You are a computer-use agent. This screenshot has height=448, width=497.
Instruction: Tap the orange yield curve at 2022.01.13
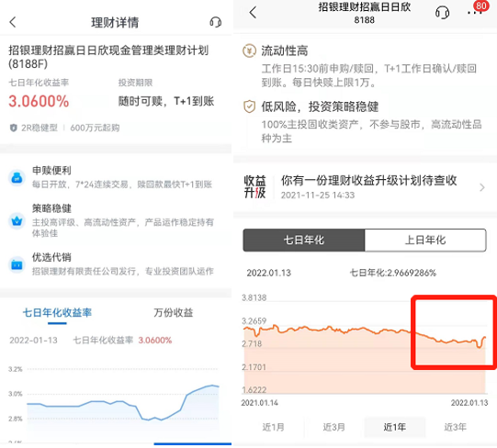coord(485,338)
